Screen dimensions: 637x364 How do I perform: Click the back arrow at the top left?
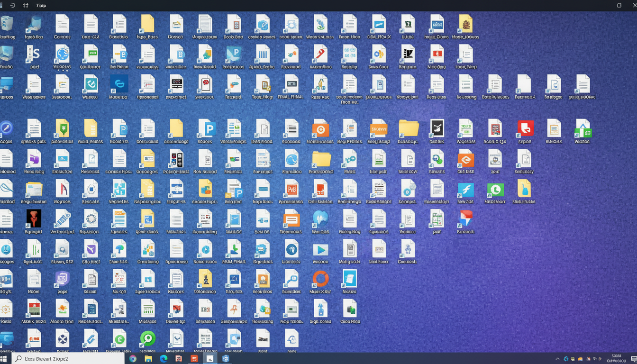pos(13,5)
